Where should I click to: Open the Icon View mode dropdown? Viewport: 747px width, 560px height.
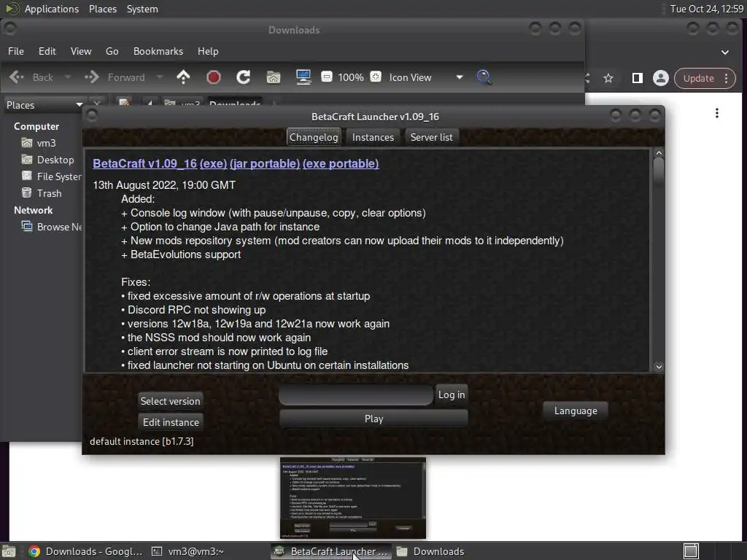click(425, 77)
